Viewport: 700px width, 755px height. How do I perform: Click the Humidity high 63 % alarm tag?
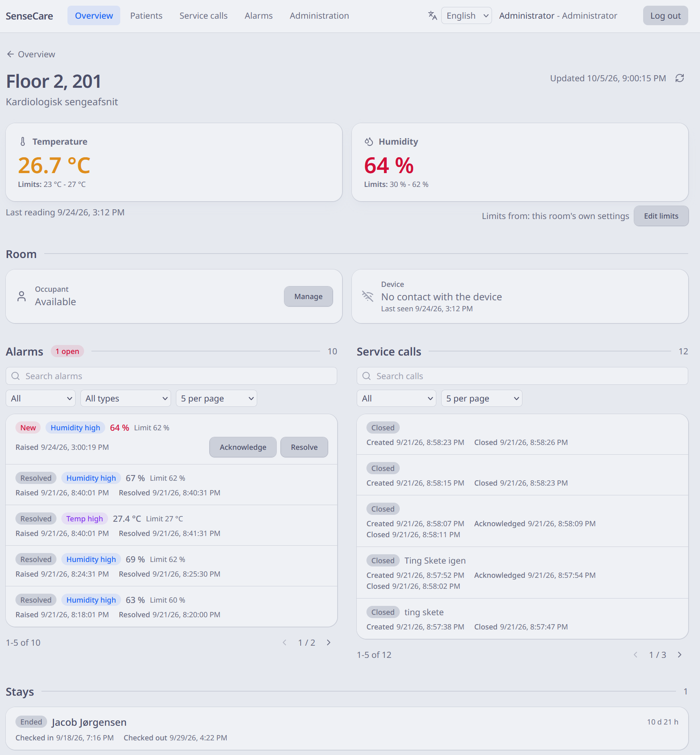[x=91, y=600]
